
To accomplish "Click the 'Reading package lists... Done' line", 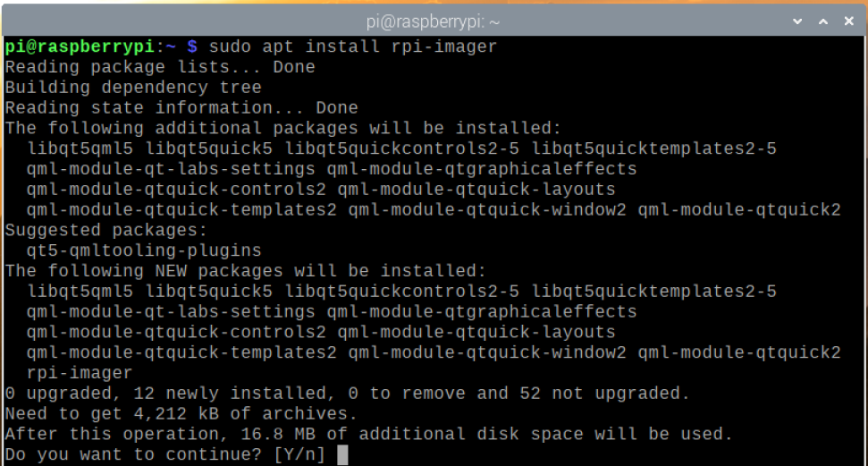I will 160,67.
